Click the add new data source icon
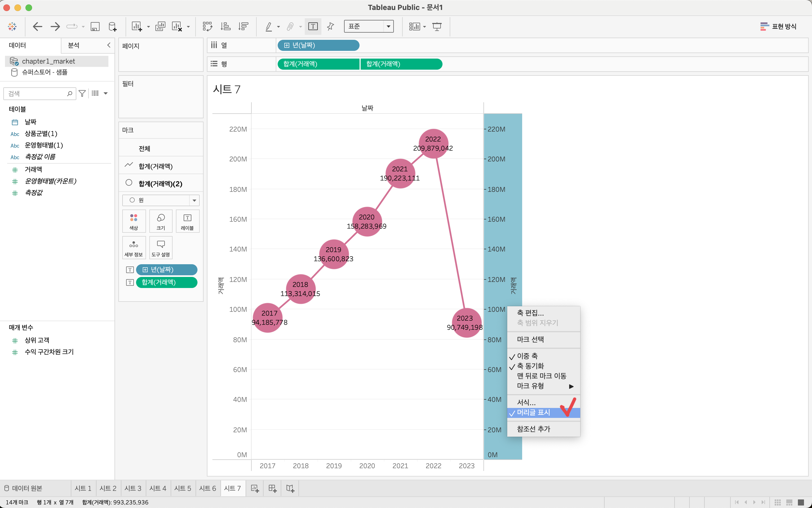 click(x=113, y=26)
